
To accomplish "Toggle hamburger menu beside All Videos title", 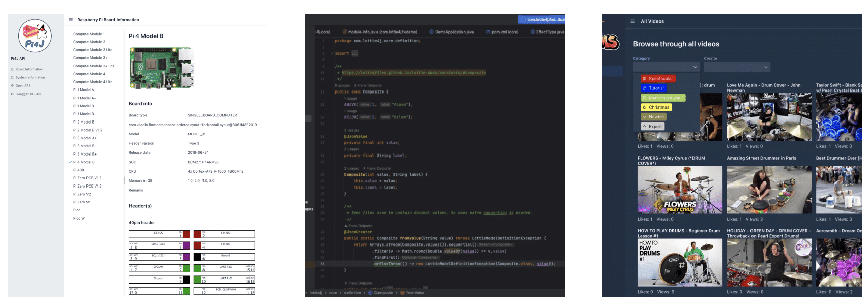I will [x=632, y=21].
